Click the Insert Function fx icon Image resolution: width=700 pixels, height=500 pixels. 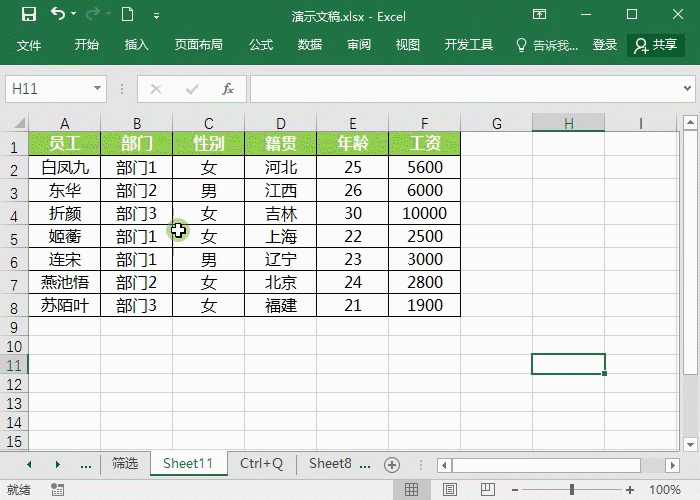[x=227, y=89]
